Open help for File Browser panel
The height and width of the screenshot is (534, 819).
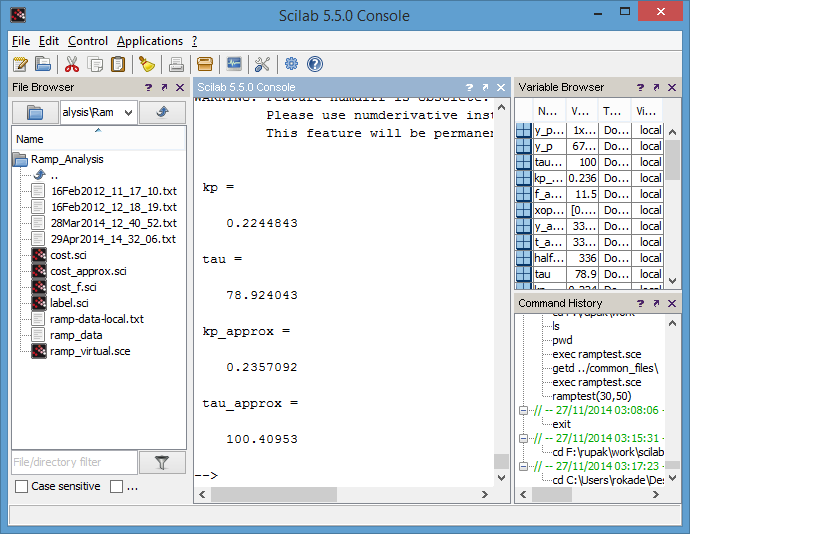tap(148, 87)
